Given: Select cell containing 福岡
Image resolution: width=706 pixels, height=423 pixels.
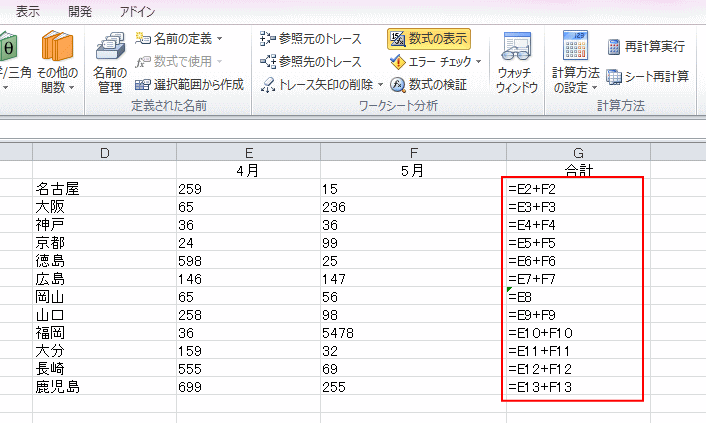Looking at the screenshot, I should click(104, 332).
